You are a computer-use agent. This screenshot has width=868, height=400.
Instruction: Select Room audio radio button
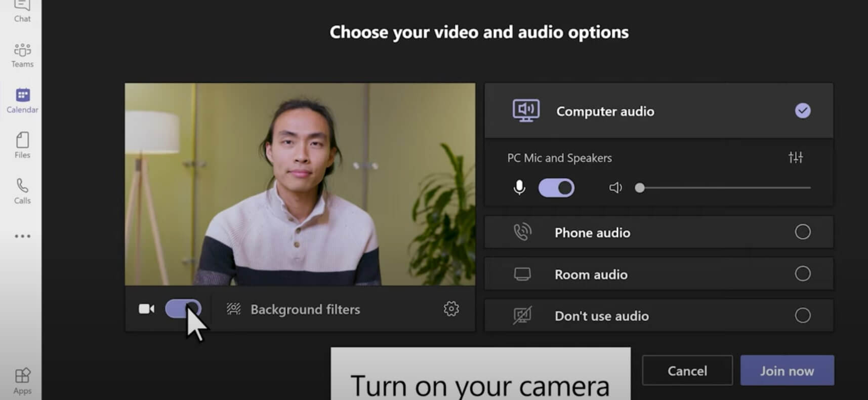click(803, 274)
